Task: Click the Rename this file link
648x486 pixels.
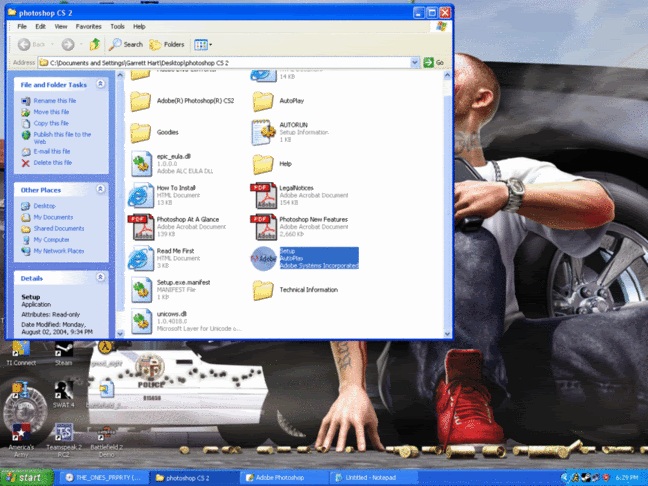Action: point(55,101)
